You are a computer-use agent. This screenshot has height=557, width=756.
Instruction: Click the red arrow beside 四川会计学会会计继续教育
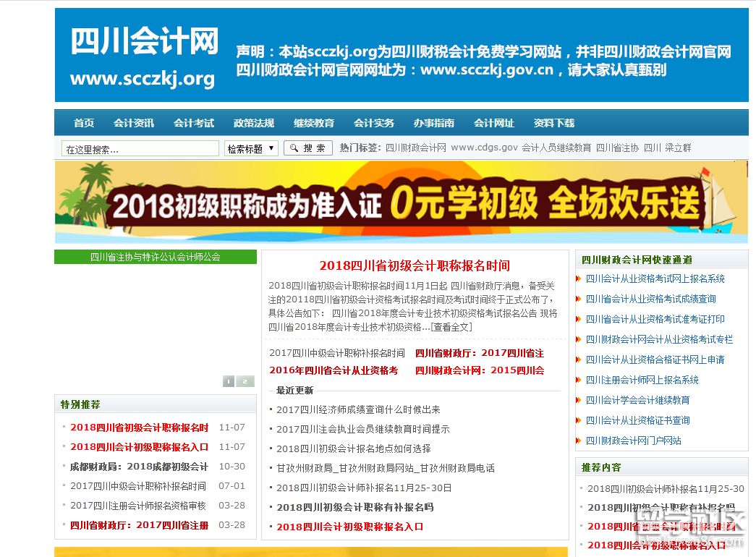[x=577, y=400]
